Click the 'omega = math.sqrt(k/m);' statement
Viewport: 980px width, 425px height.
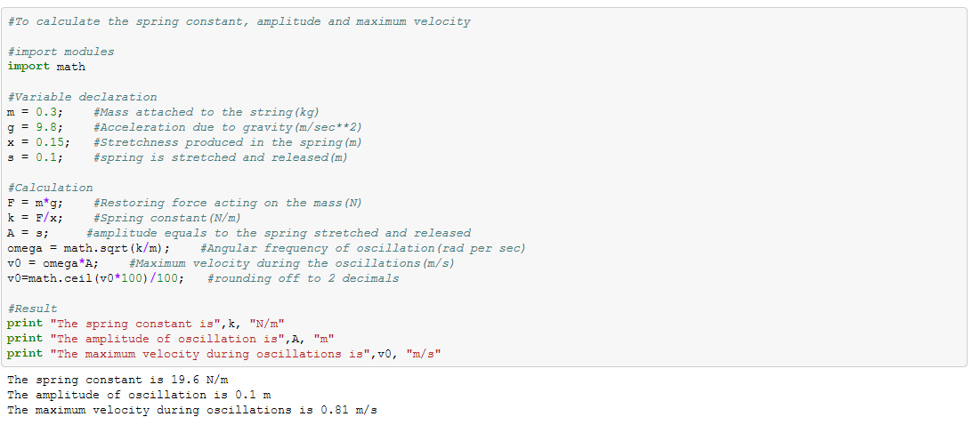click(88, 248)
